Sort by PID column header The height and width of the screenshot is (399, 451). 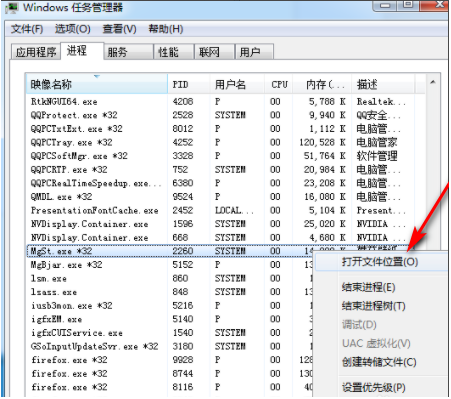point(189,84)
